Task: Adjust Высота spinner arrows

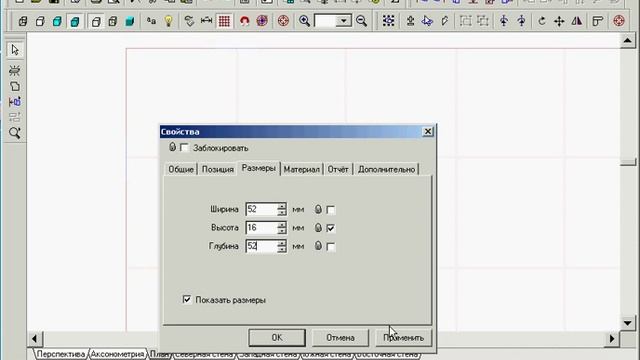Action: 282,228
